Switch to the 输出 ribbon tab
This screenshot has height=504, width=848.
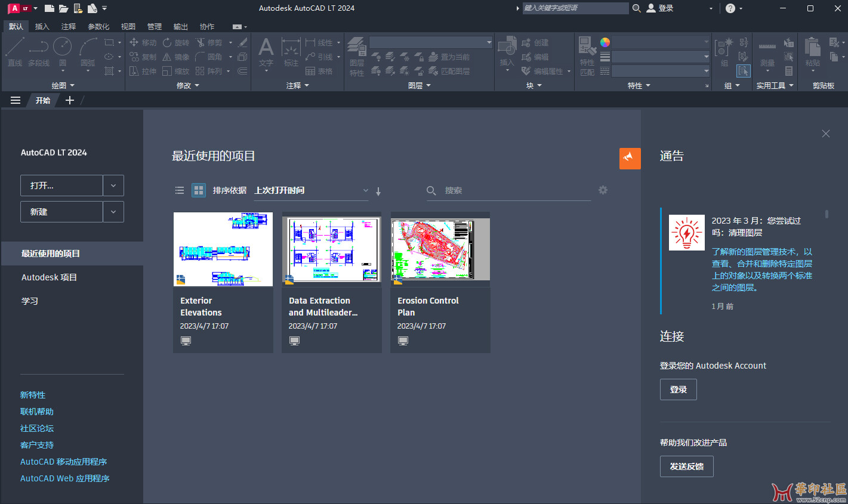point(180,26)
